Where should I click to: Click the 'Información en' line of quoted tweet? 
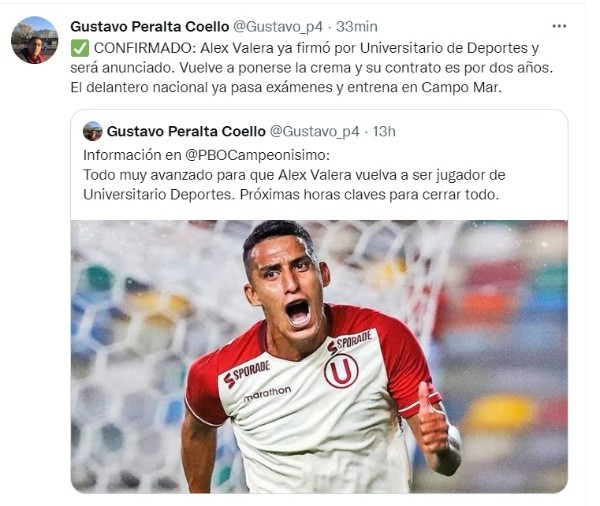(206, 155)
